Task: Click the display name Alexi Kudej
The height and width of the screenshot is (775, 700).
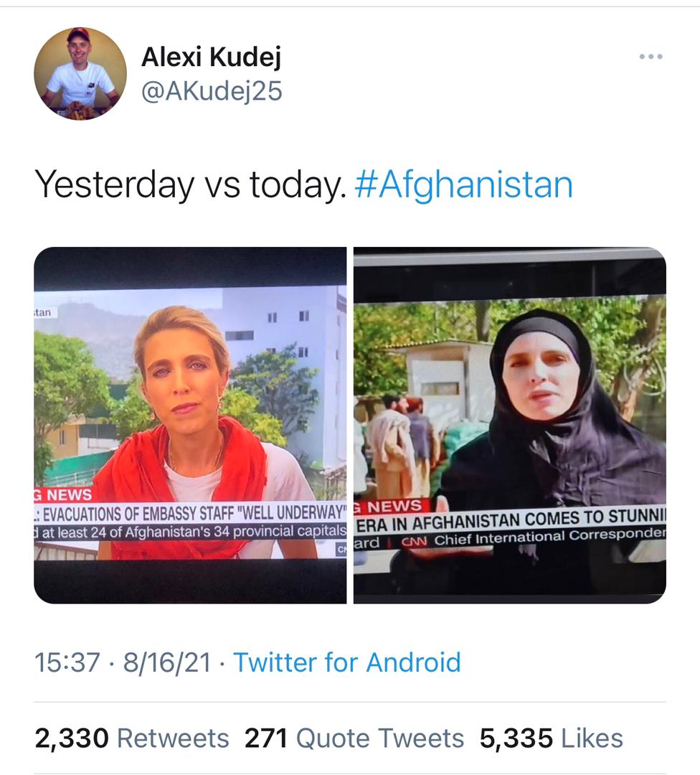Action: (212, 57)
